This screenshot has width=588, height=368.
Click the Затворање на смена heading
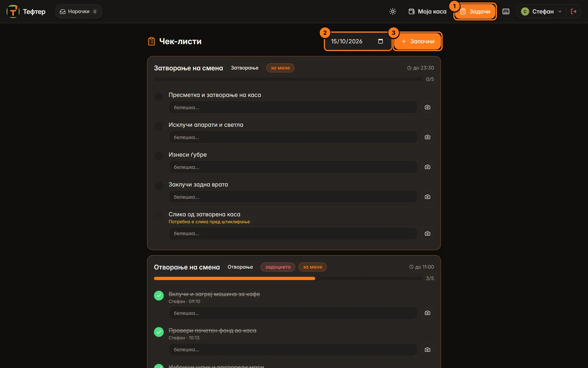[188, 68]
